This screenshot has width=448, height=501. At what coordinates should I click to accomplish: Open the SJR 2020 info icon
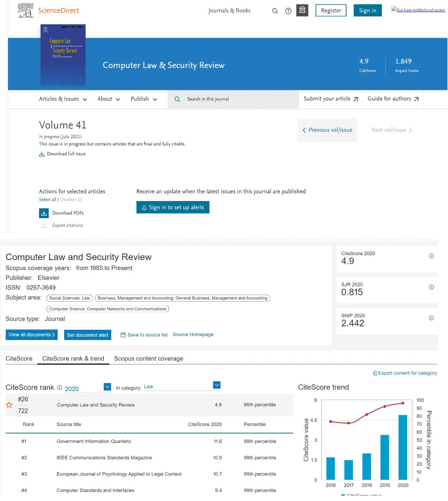[431, 287]
